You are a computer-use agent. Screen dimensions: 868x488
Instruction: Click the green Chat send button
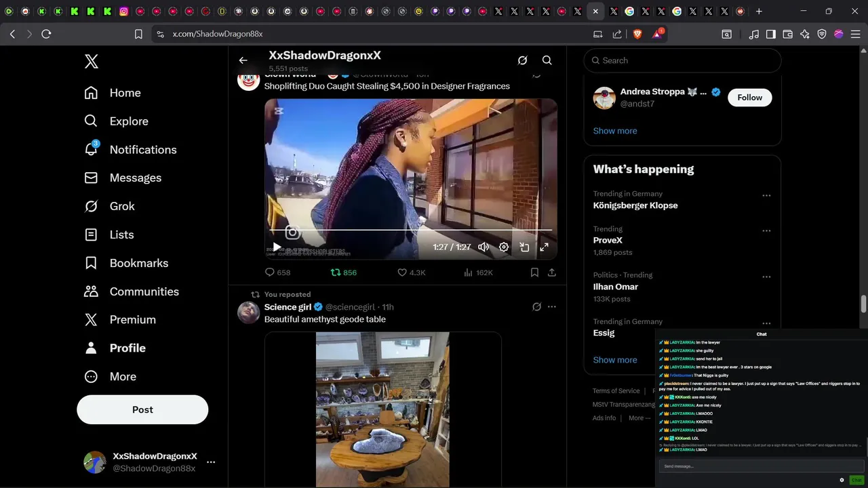(856, 480)
